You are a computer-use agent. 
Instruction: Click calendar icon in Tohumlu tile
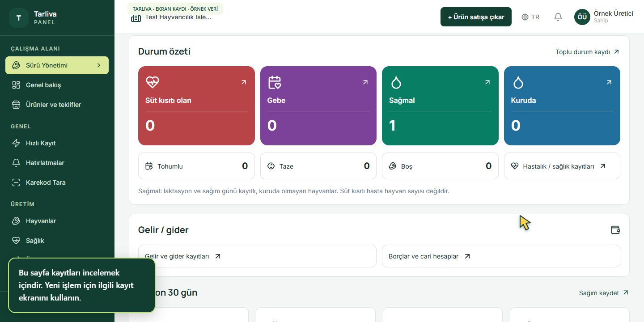click(149, 166)
